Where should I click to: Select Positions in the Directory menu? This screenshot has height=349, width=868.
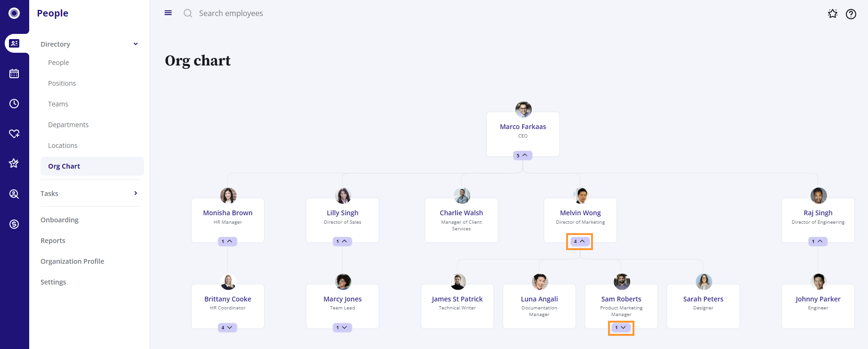[x=62, y=83]
